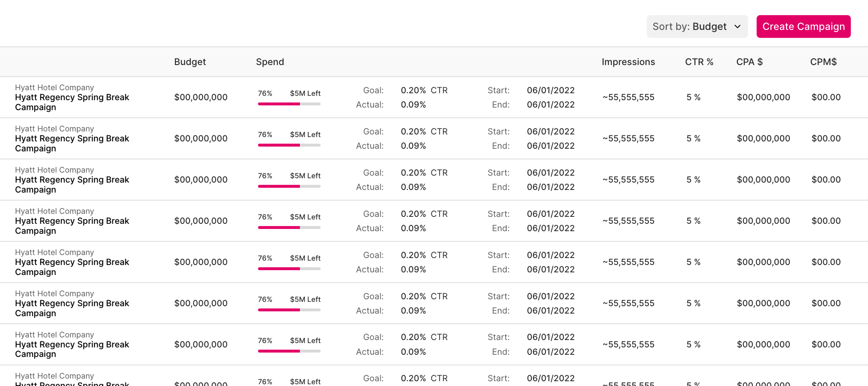The height and width of the screenshot is (386, 868).
Task: Open the first Hyatt Regency Spring Break Campaign
Action: click(x=72, y=102)
